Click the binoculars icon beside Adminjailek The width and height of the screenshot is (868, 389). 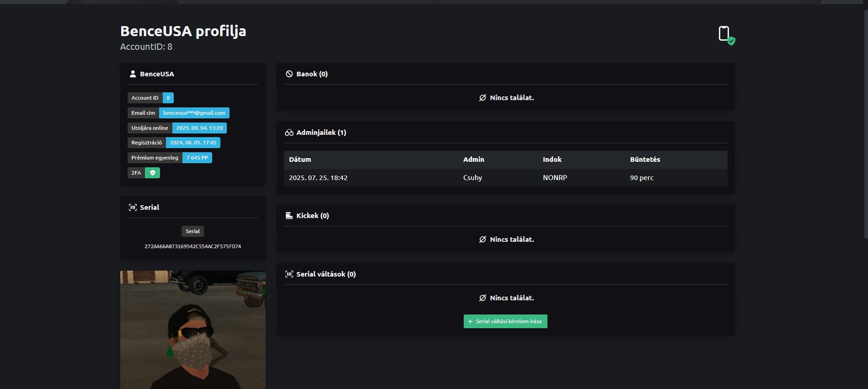pyautogui.click(x=289, y=133)
